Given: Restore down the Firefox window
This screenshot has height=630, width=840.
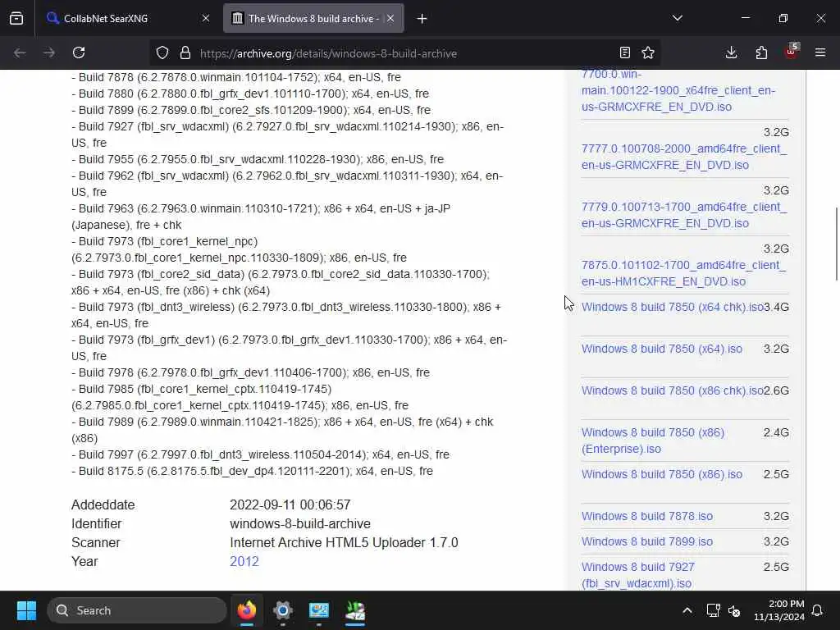Looking at the screenshot, I should pos(783,19).
